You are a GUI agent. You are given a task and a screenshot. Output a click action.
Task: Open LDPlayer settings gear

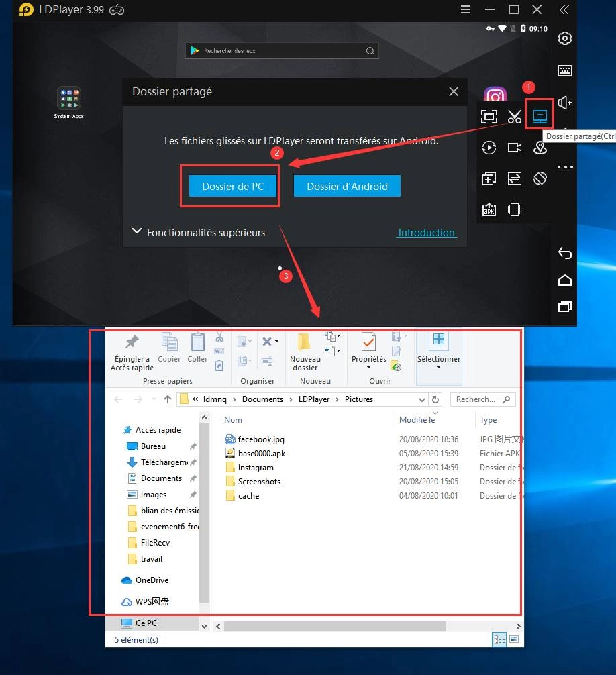[564, 38]
